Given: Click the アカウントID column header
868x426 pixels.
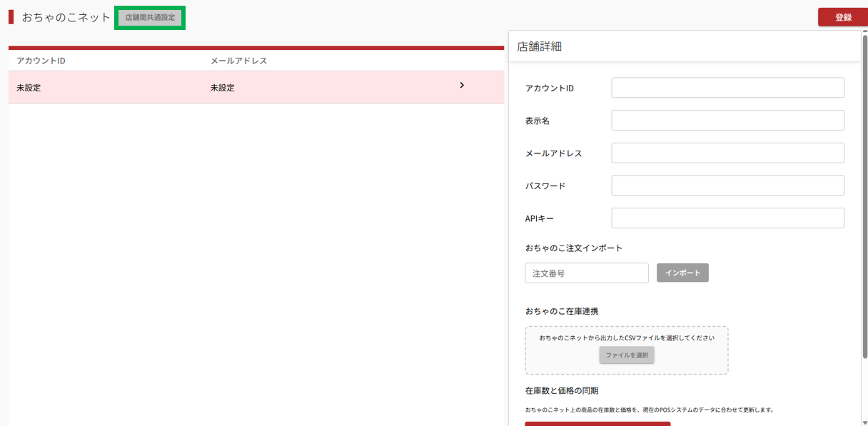Looking at the screenshot, I should [41, 61].
